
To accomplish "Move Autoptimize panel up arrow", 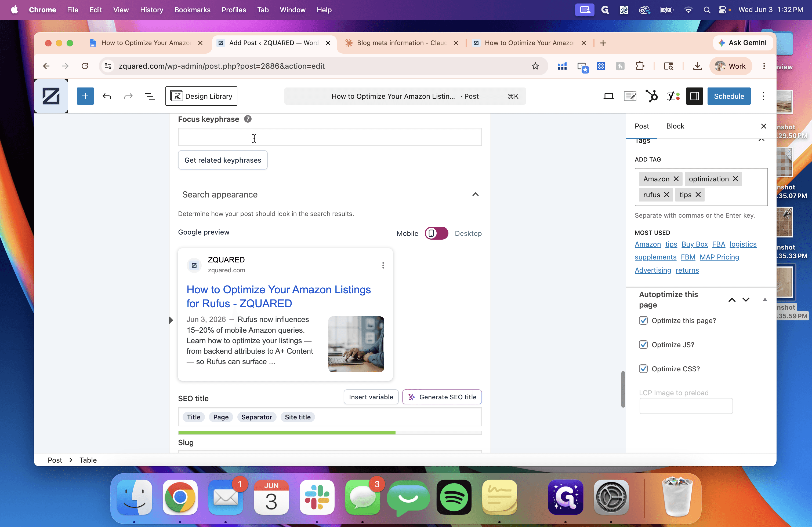I will coord(732,300).
